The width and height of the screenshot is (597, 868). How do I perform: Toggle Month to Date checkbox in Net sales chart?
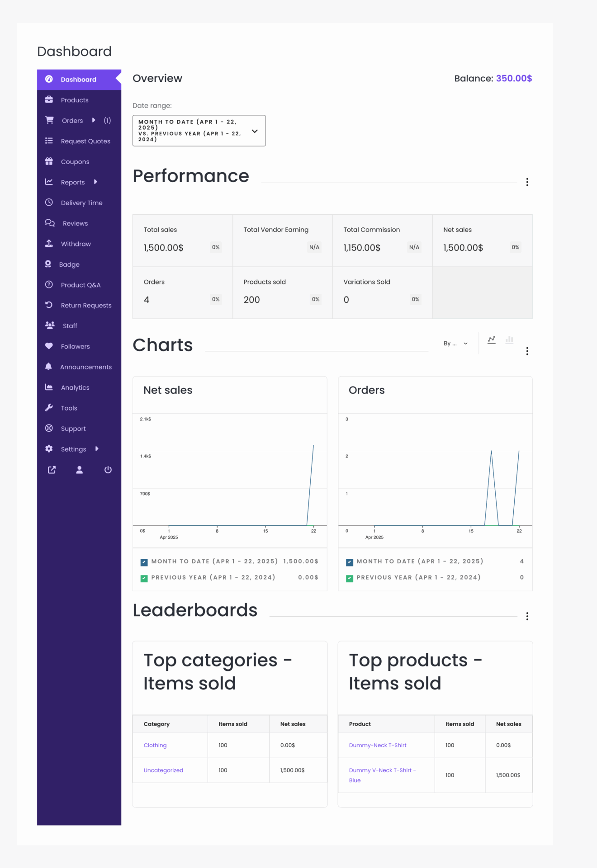coord(144,562)
